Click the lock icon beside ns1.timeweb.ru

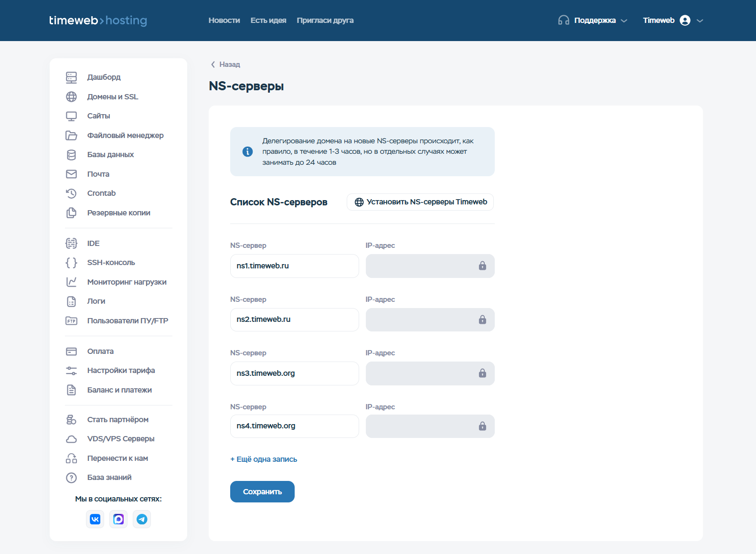click(482, 266)
